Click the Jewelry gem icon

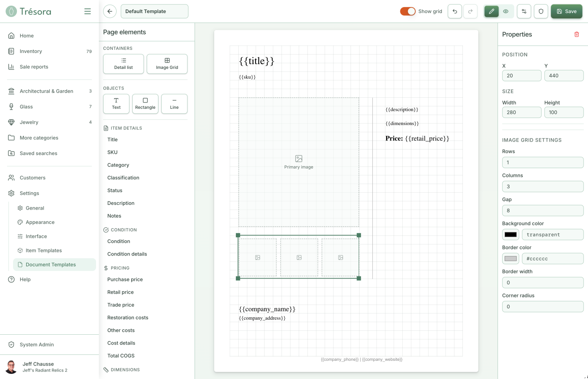pyautogui.click(x=11, y=122)
